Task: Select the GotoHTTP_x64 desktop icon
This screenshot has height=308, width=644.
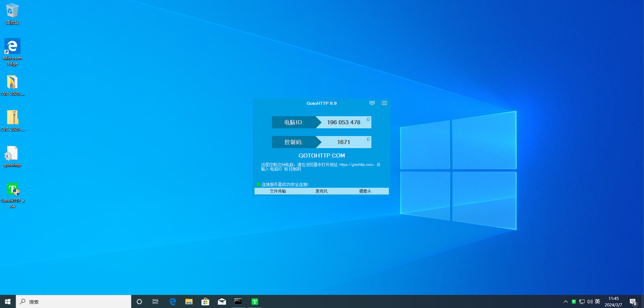Action: tap(12, 195)
